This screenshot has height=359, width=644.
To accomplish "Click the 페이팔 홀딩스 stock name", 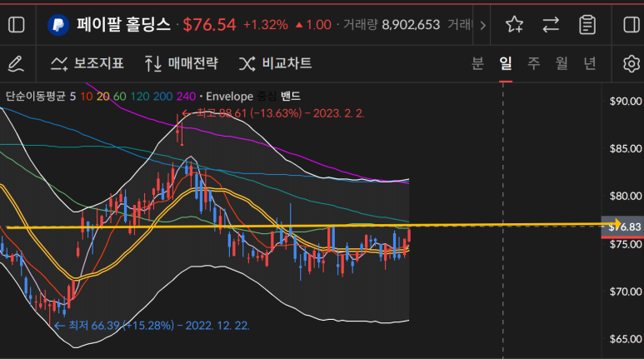I will coord(123,25).
